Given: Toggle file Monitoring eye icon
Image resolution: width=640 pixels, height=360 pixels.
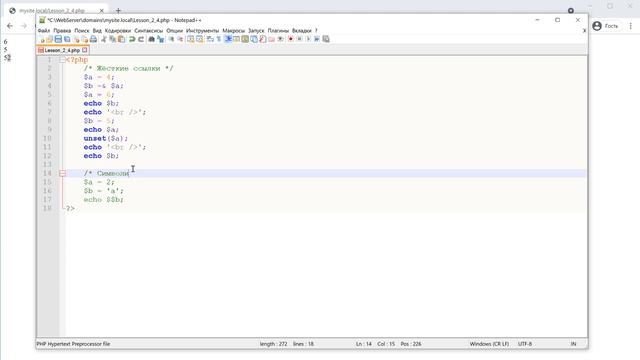Looking at the screenshot, I should (x=280, y=39).
